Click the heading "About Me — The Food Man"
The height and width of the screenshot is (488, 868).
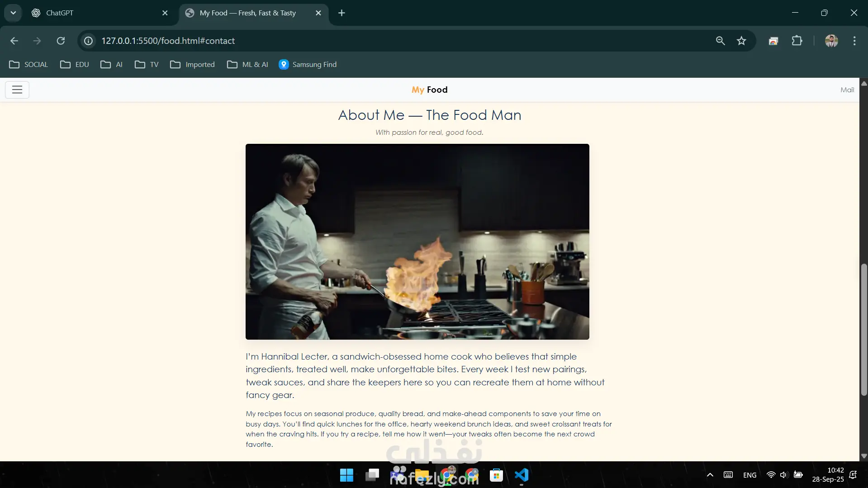(x=430, y=115)
